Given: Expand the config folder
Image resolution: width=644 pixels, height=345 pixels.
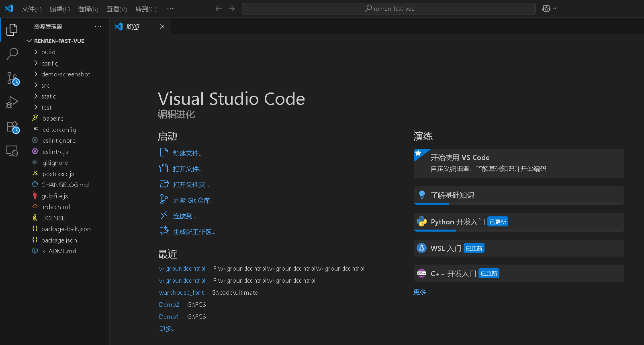Looking at the screenshot, I should pyautogui.click(x=36, y=63).
